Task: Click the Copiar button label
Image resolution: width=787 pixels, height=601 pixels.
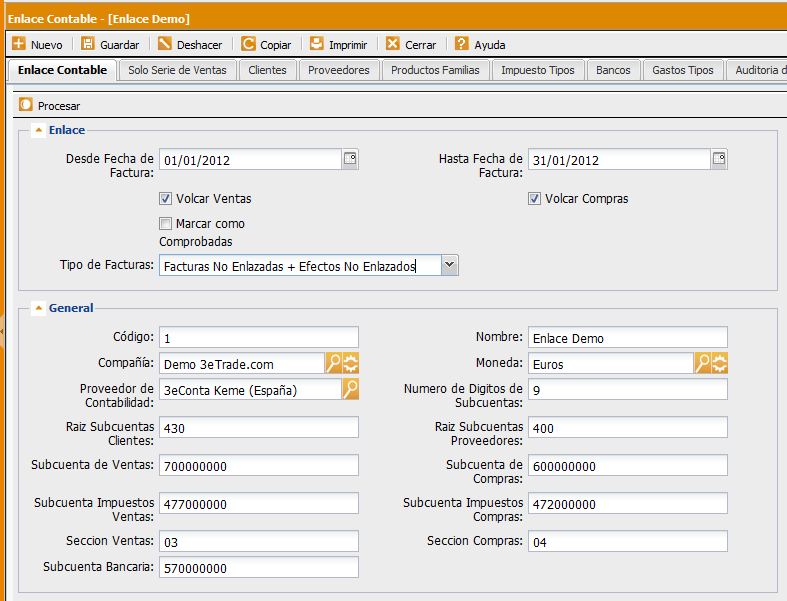Action: 276,45
